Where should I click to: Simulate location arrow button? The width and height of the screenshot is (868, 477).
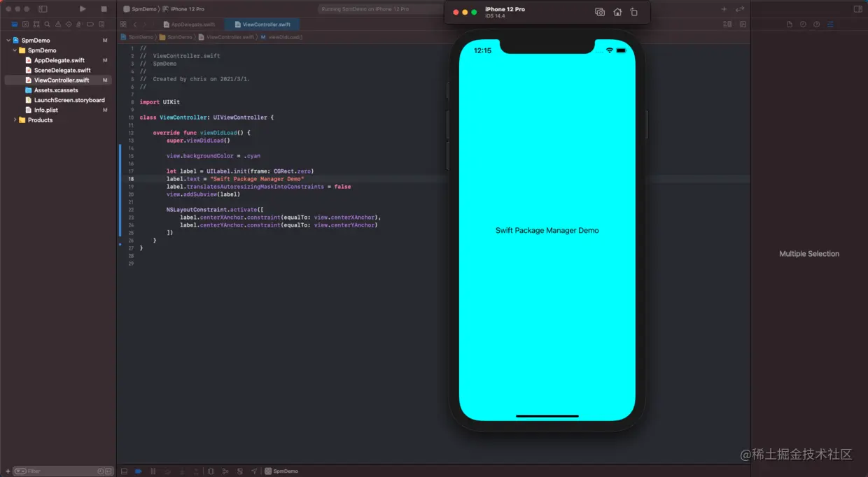pos(254,471)
